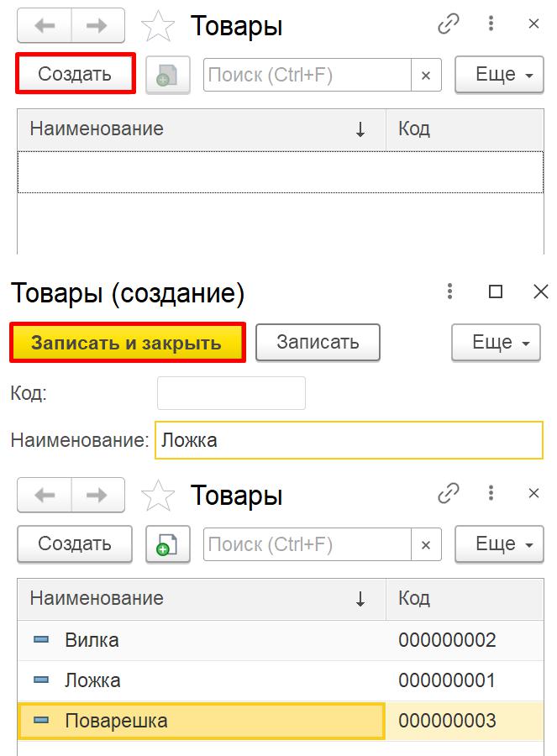Select the Ложка row in the list
The width and height of the screenshot is (557, 756).
(202, 680)
